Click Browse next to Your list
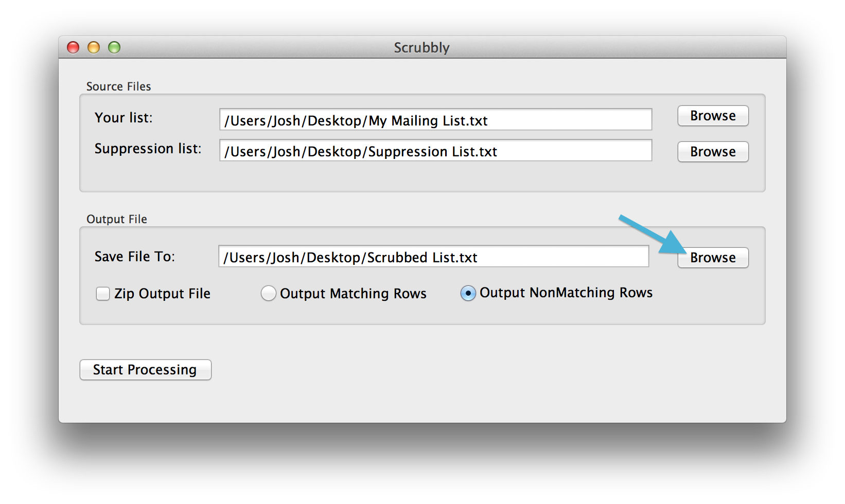The height and width of the screenshot is (504, 845). 713,116
